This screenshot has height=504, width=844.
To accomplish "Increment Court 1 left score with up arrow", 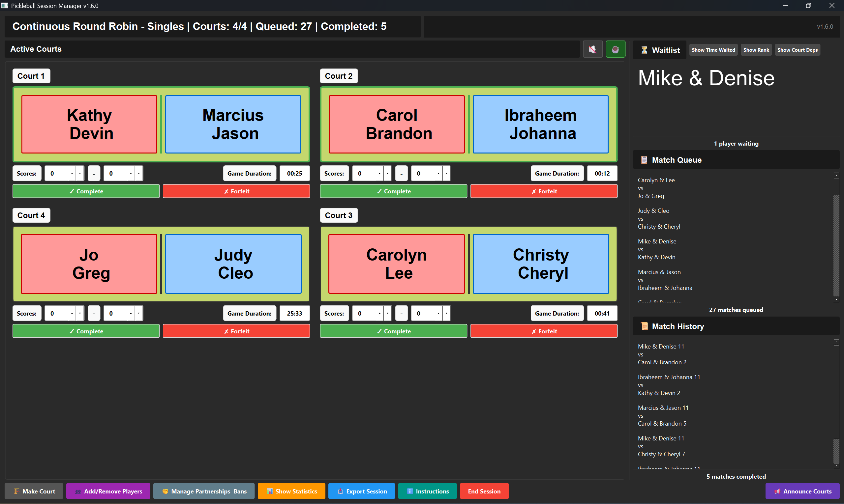I will coord(73,174).
